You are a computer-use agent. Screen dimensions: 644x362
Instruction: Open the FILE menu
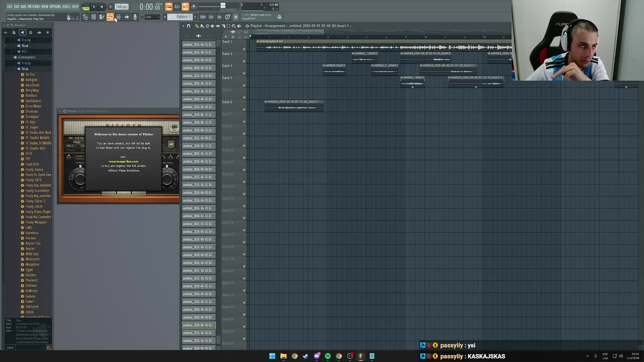point(10,7)
